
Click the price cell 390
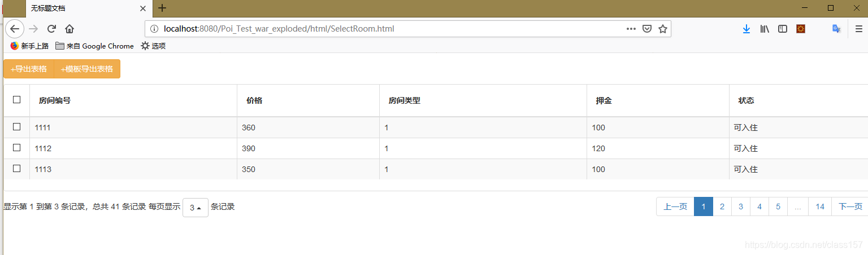(x=308, y=148)
